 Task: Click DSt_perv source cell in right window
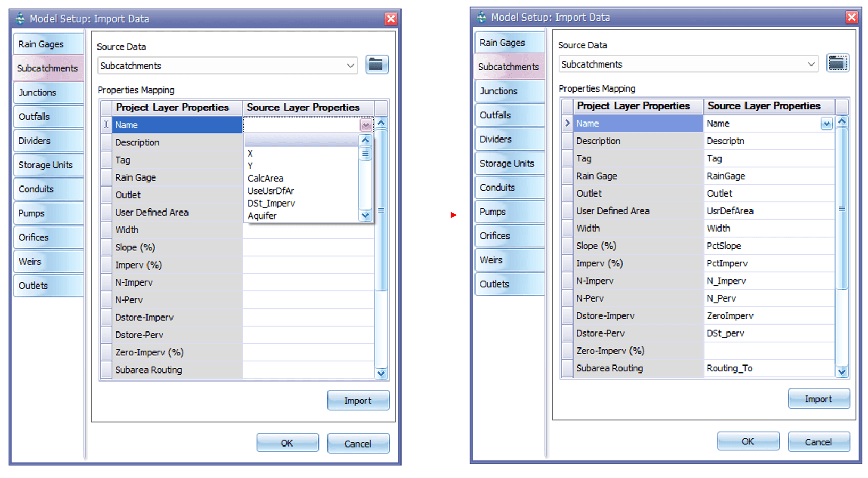[x=769, y=333]
